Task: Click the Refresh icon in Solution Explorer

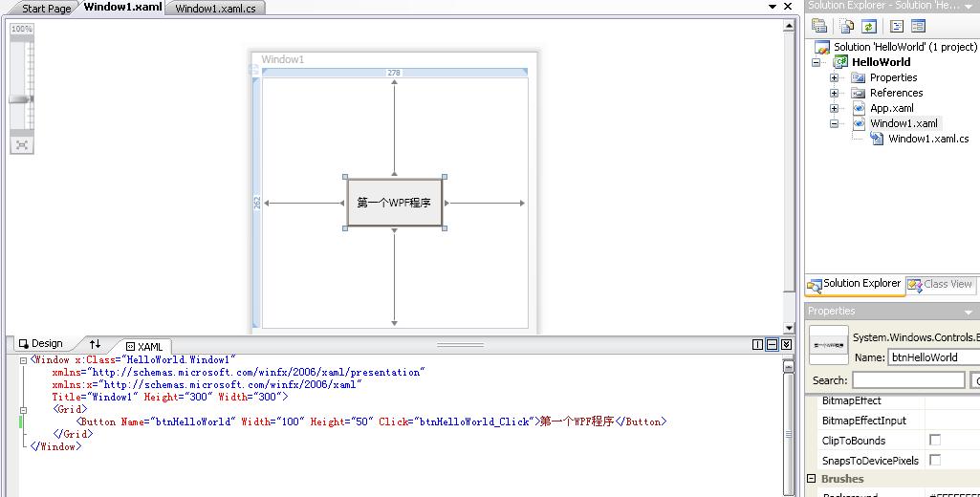Action: pos(869,27)
